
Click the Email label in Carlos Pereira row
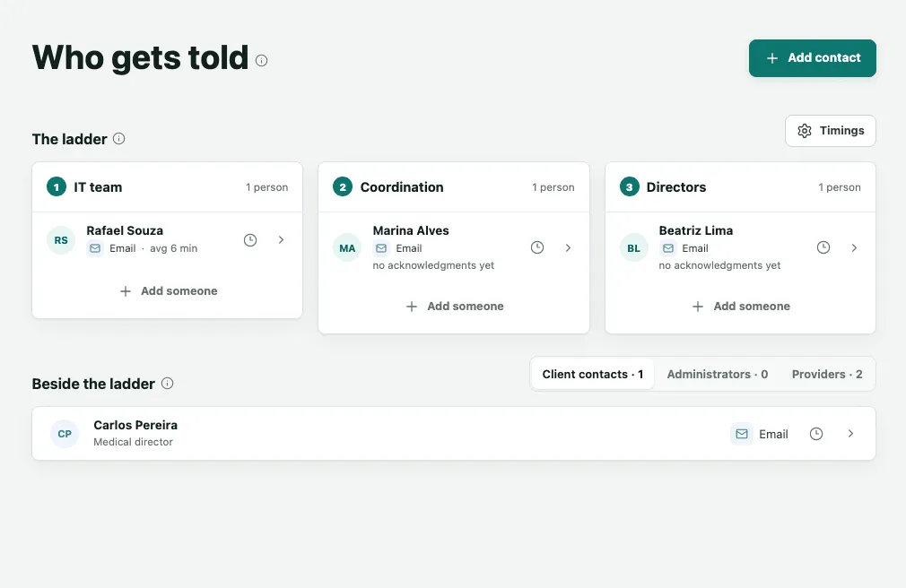tap(773, 435)
